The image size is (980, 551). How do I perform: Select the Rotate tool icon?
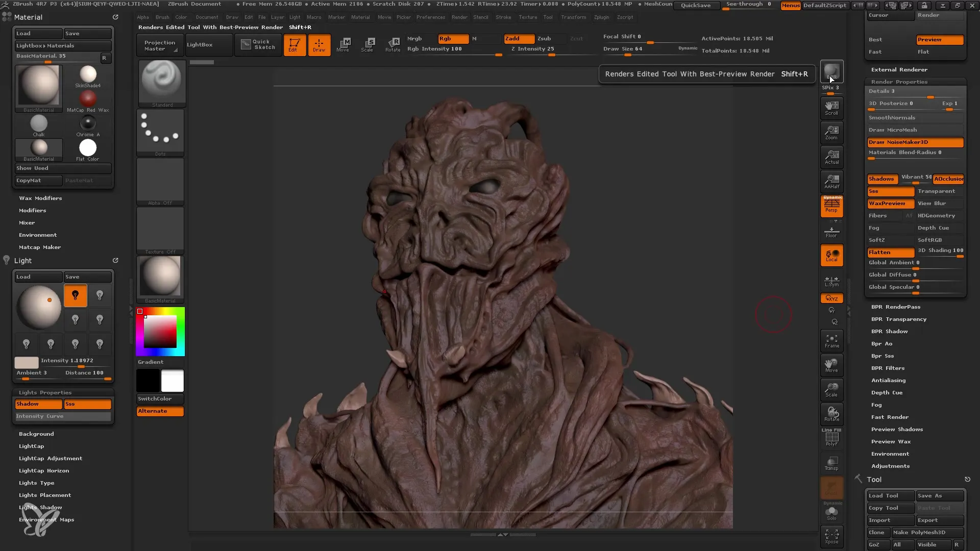(x=393, y=44)
